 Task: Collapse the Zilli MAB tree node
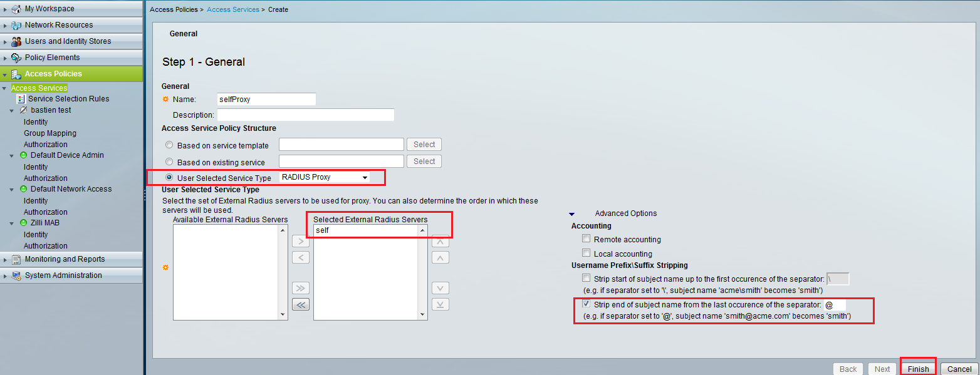click(x=11, y=223)
